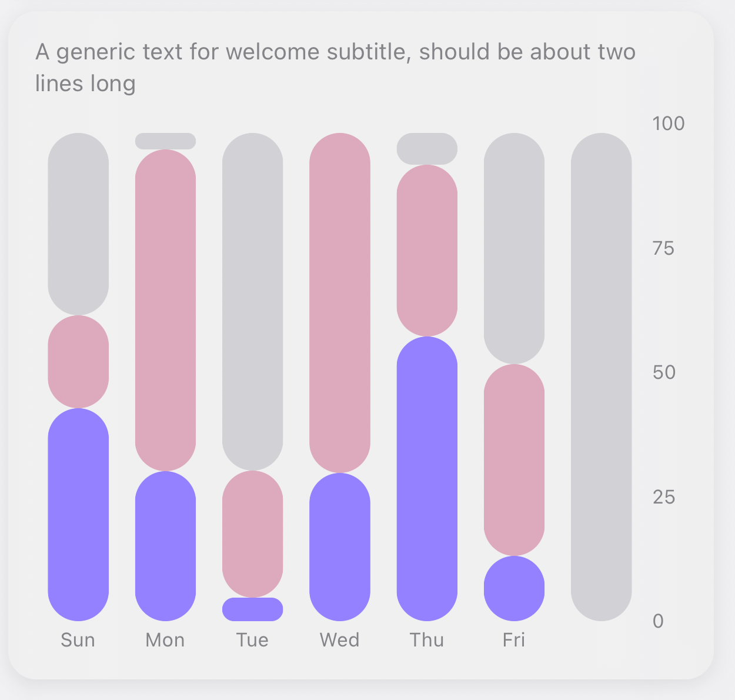Click the gray segment of Sun bar
This screenshot has height=700, width=735.
(x=78, y=224)
